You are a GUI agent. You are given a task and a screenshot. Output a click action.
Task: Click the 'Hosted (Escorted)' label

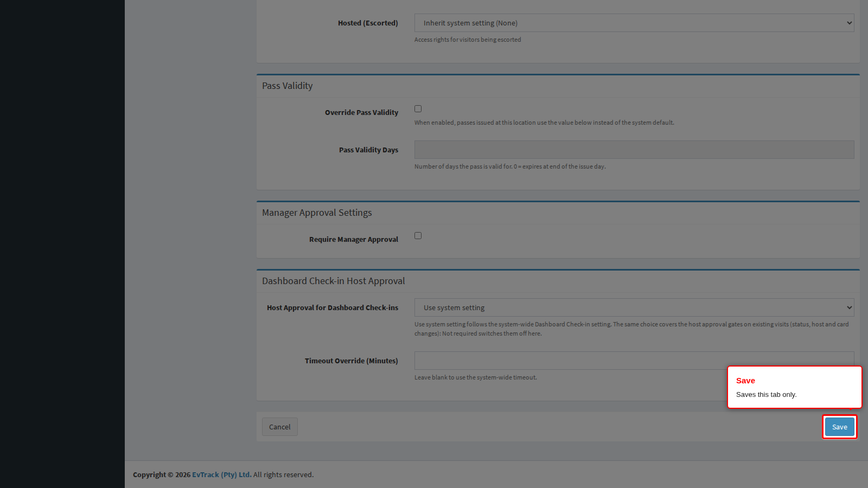368,23
